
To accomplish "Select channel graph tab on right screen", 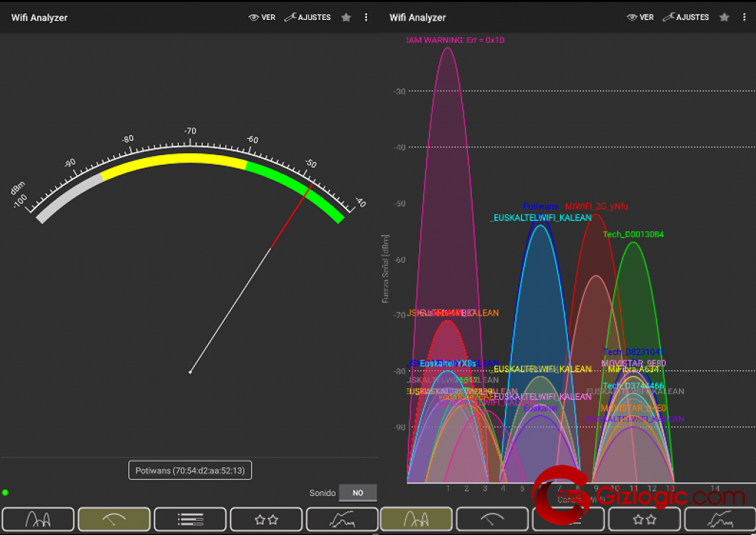I will (x=416, y=519).
